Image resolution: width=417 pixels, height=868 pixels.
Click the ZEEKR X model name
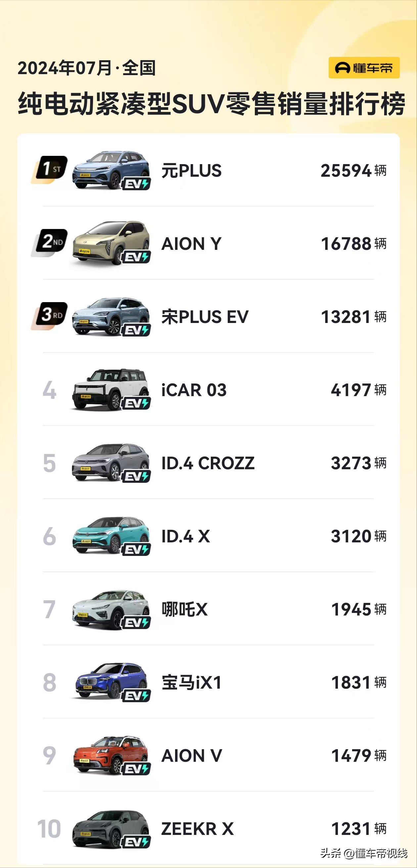click(198, 829)
